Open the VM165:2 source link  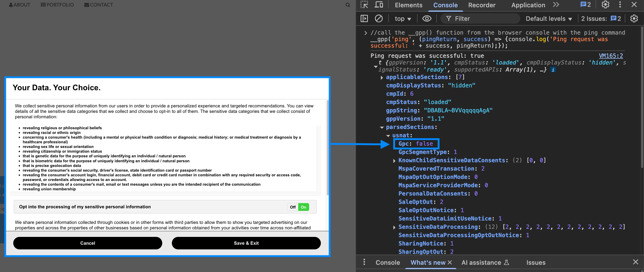pos(611,56)
